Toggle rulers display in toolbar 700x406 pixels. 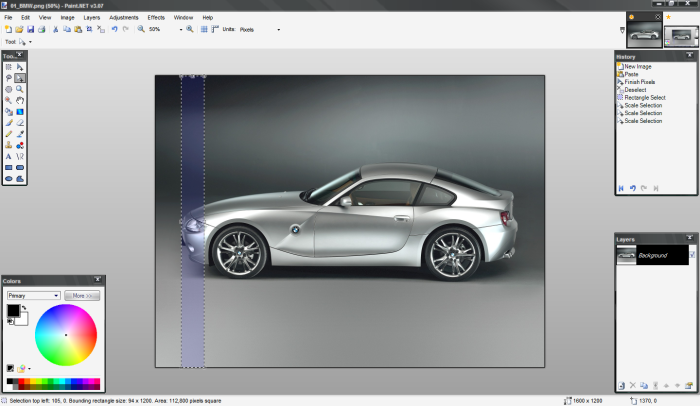tap(215, 30)
